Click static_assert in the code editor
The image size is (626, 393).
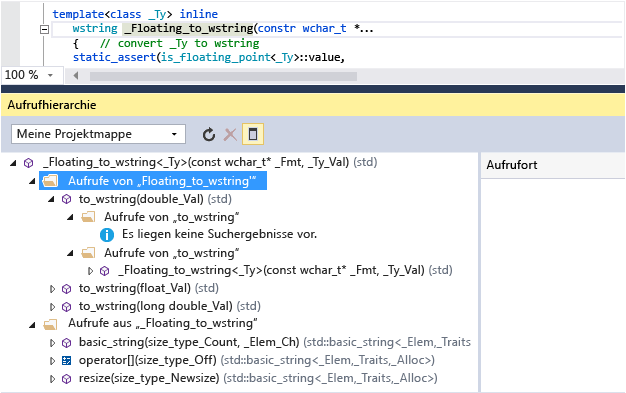pyautogui.click(x=114, y=58)
